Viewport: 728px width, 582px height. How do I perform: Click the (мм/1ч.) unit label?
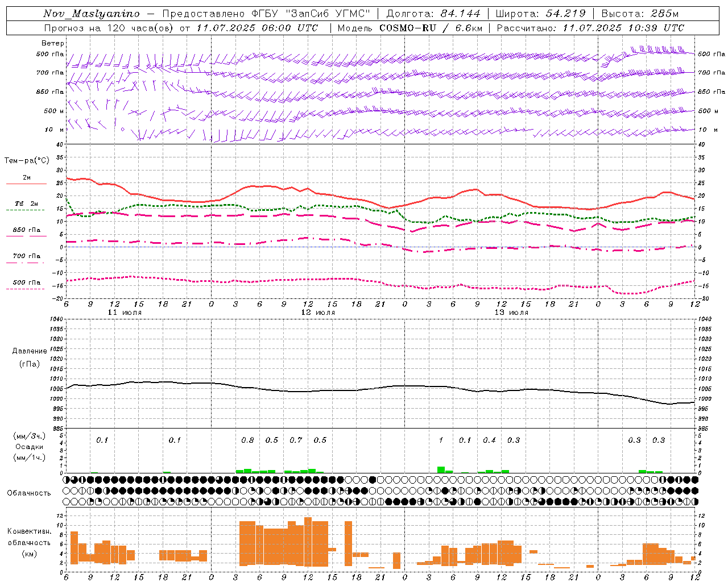click(30, 458)
